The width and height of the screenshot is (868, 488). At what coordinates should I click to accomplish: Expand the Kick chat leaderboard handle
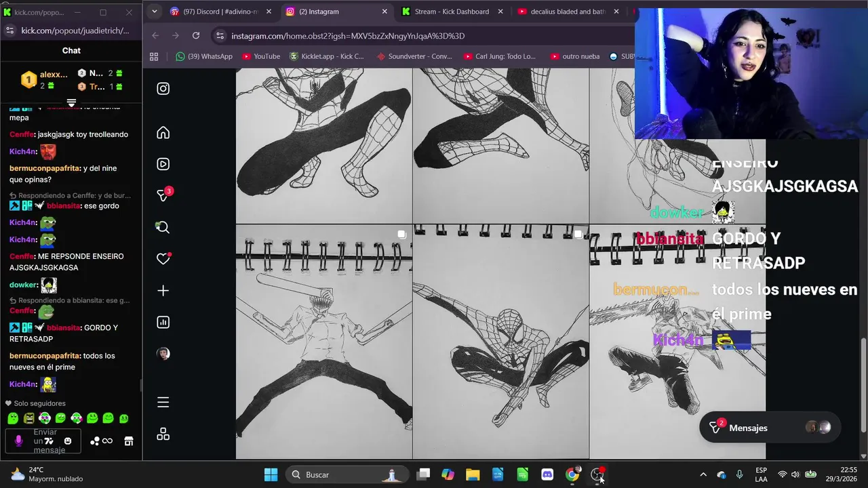(x=71, y=104)
